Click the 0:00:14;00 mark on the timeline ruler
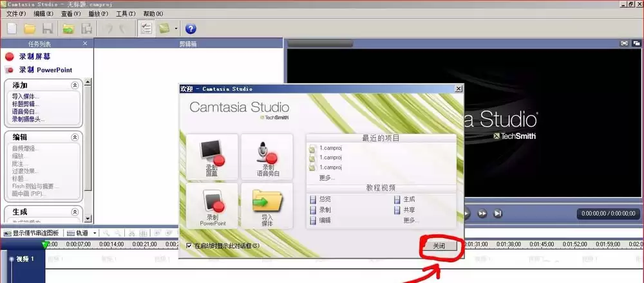The width and height of the screenshot is (644, 283). click(111, 244)
